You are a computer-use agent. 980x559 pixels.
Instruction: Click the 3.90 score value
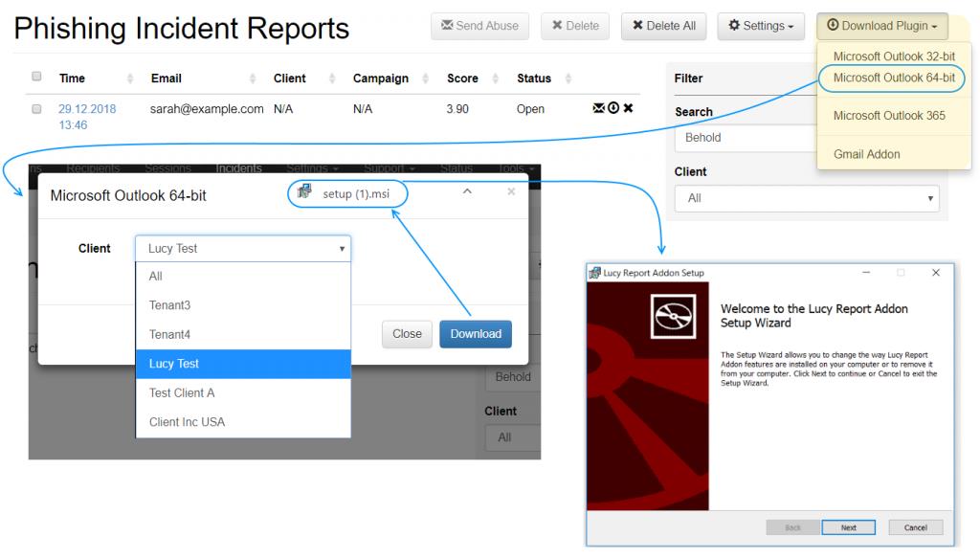click(x=457, y=109)
